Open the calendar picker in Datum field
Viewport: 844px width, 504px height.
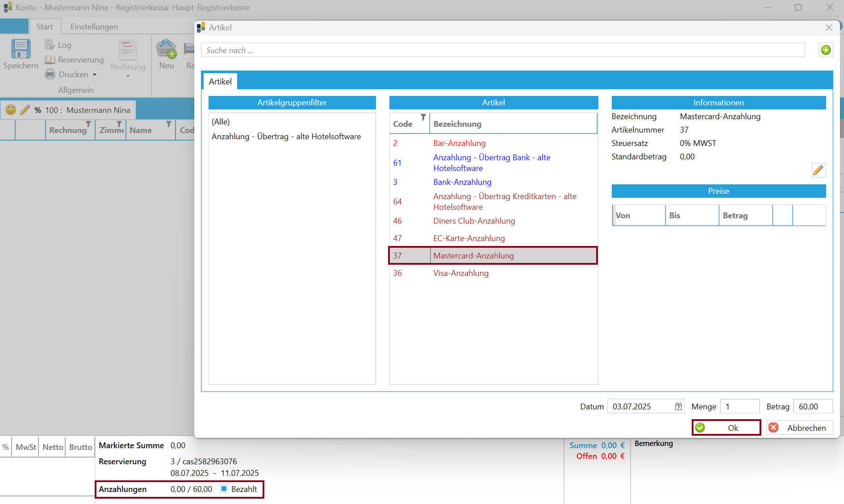[x=678, y=406]
